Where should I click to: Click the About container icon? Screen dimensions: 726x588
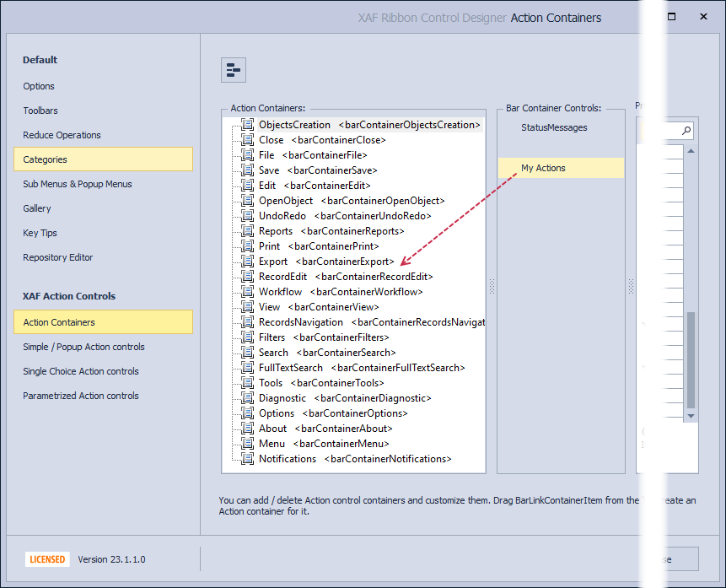click(x=248, y=429)
